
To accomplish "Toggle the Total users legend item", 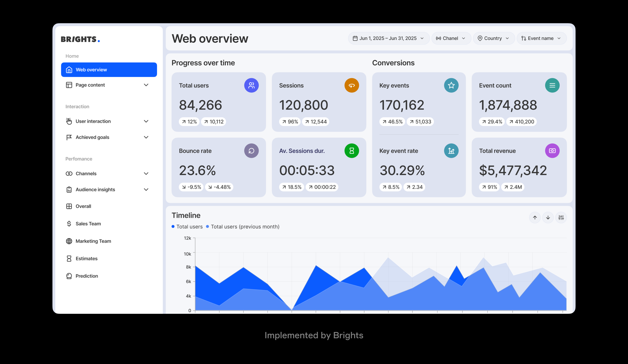I will point(187,227).
